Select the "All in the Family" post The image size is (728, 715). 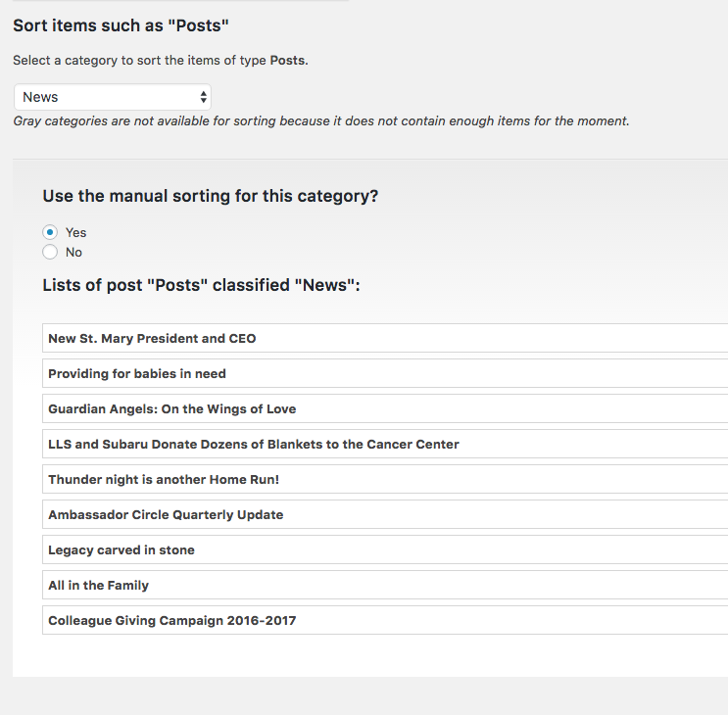point(99,585)
